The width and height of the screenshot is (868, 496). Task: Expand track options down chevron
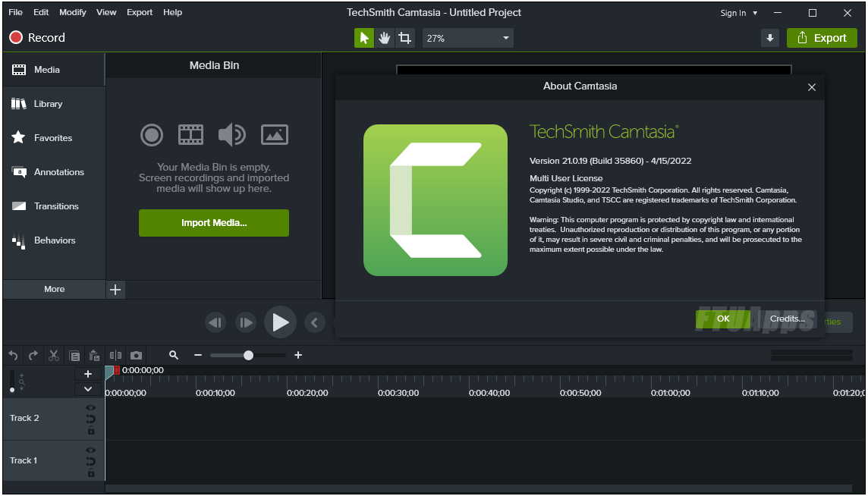[x=88, y=388]
